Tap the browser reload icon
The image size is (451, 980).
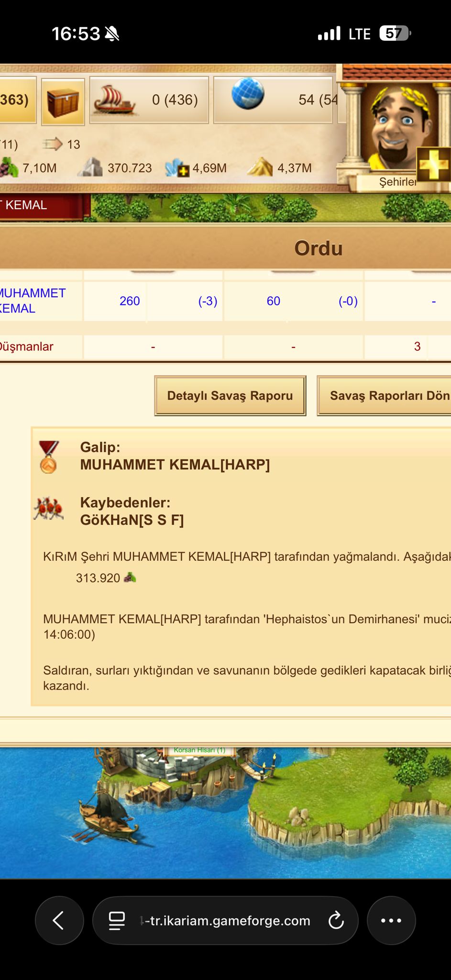click(x=336, y=920)
